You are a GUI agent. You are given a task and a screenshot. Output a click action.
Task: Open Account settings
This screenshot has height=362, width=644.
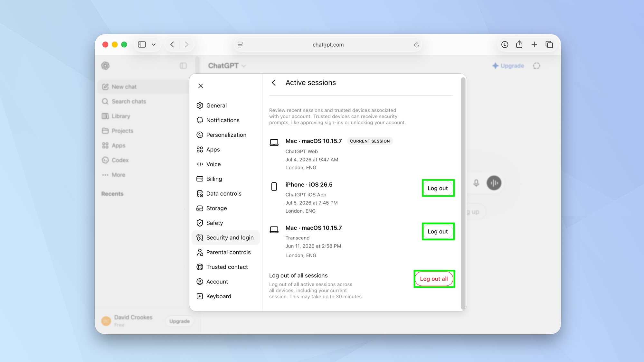225,282
